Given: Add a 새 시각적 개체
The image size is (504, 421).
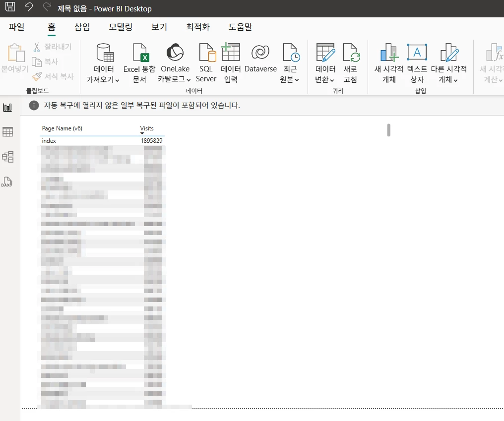Looking at the screenshot, I should click(x=389, y=63).
